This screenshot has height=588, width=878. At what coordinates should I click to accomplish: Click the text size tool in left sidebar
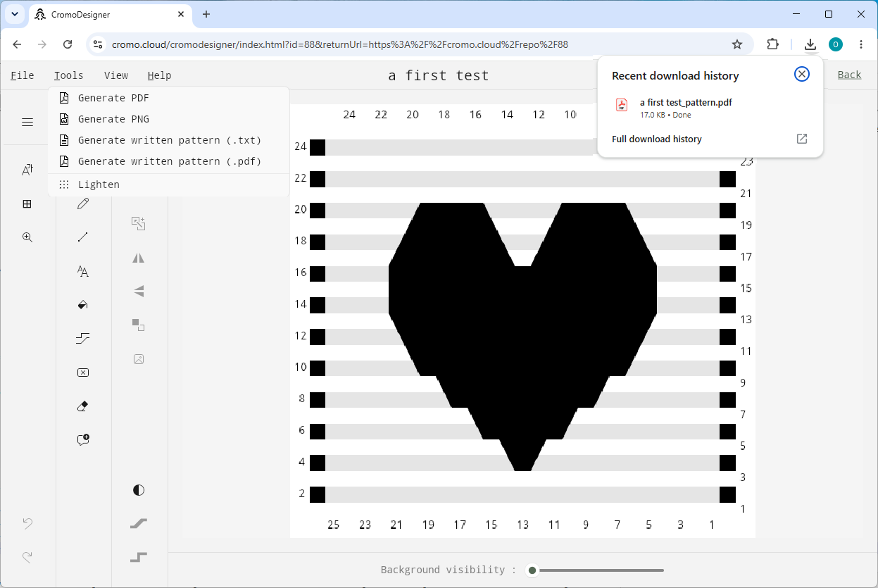coord(27,170)
